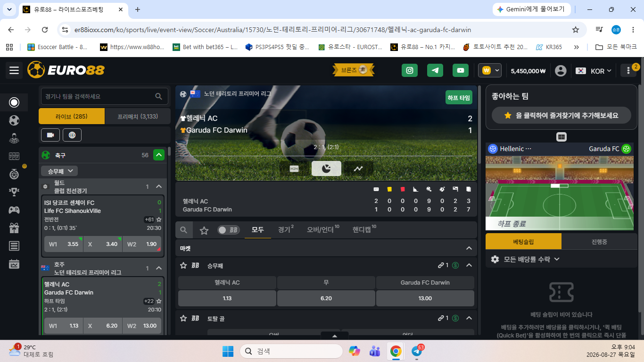Bet on draw at 6.20 in 승무패 market
This screenshot has height=362, width=644.
click(x=326, y=298)
